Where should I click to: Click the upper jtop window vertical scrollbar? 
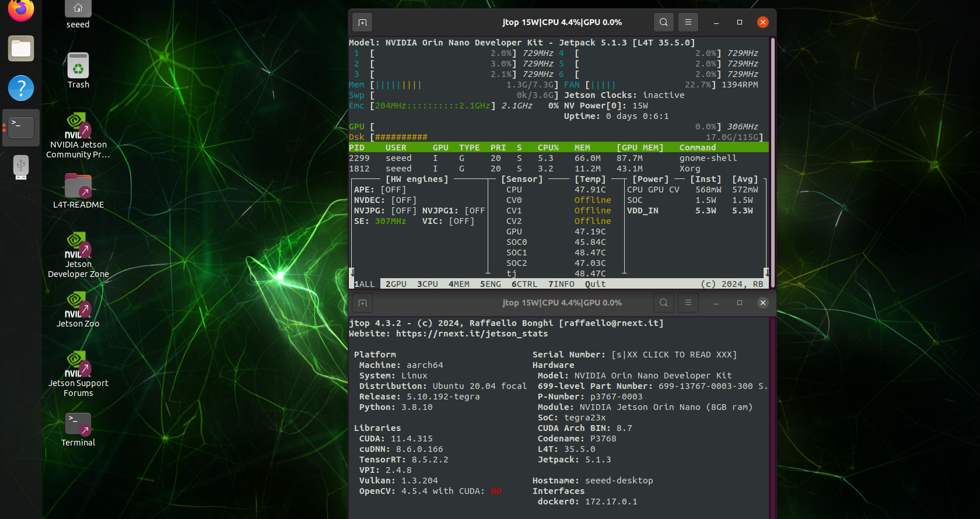pyautogui.click(x=772, y=163)
